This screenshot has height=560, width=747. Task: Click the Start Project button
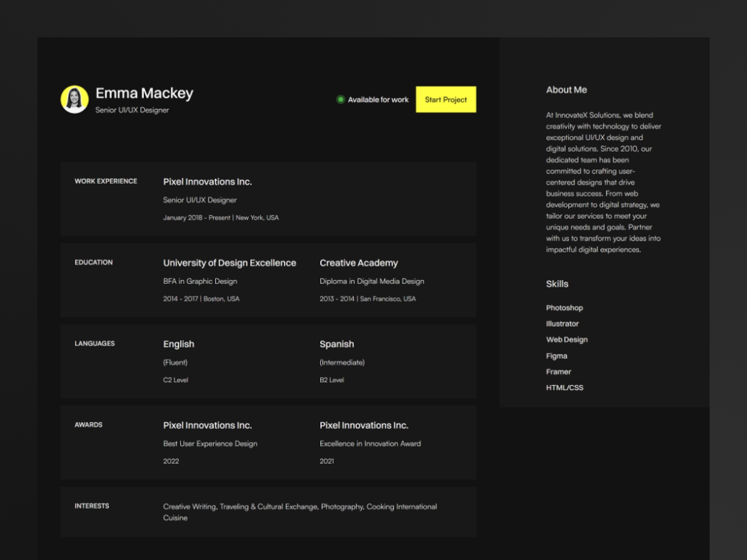point(445,99)
